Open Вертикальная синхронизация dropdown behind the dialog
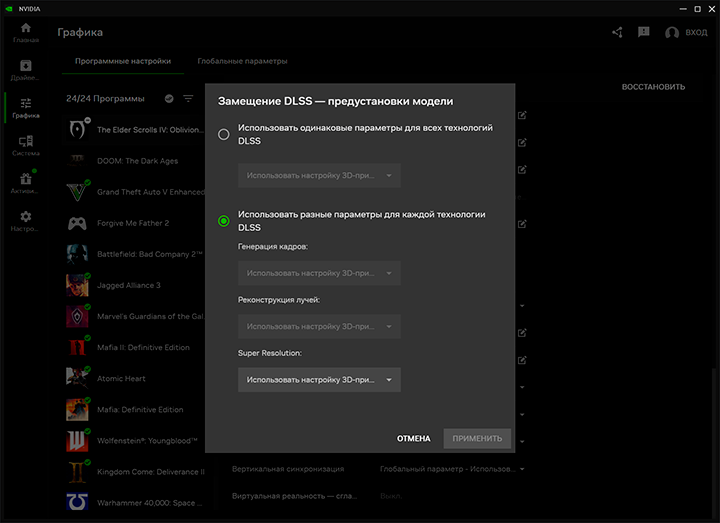Screen dimensions: 720x523 452,469
